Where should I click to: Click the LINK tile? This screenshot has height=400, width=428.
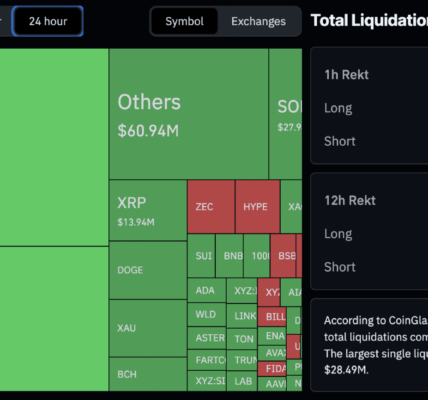click(x=242, y=316)
